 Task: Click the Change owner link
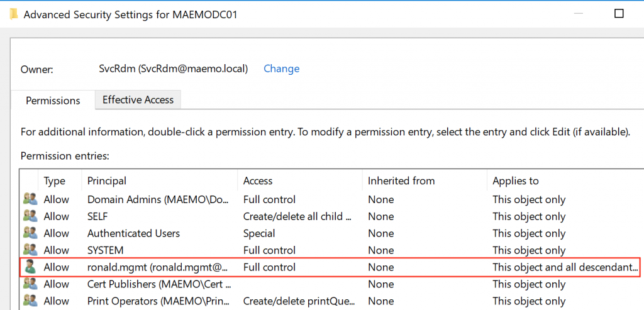coord(281,69)
